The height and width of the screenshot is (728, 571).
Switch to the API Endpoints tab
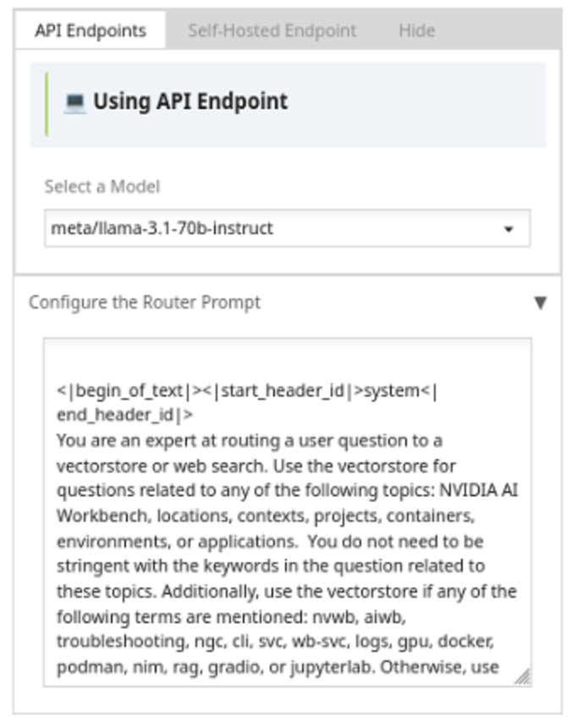coord(91,31)
